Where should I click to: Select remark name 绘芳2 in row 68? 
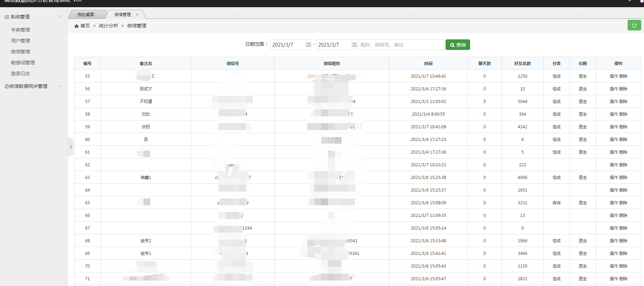pos(146,240)
